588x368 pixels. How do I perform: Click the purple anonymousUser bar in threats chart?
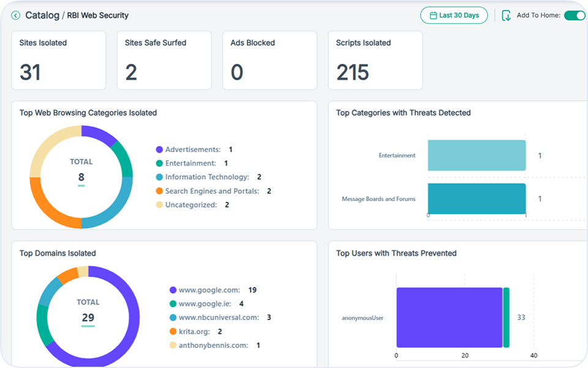coord(447,317)
